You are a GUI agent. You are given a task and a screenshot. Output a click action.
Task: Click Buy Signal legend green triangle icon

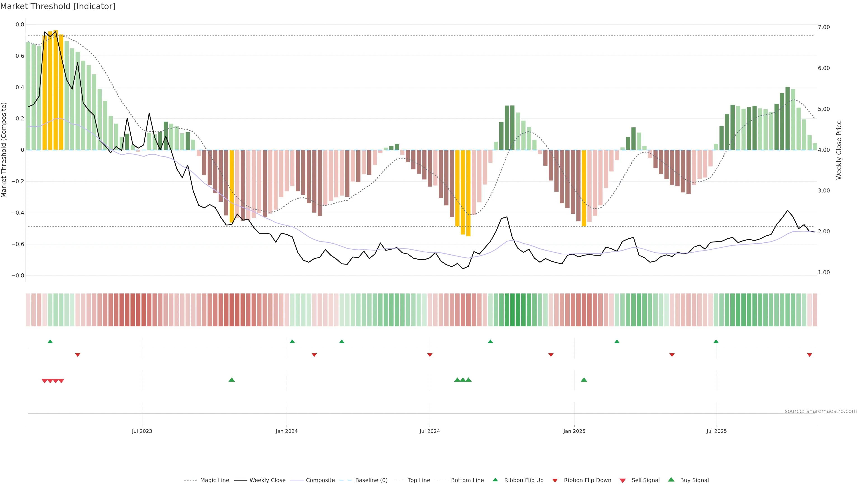point(671,480)
